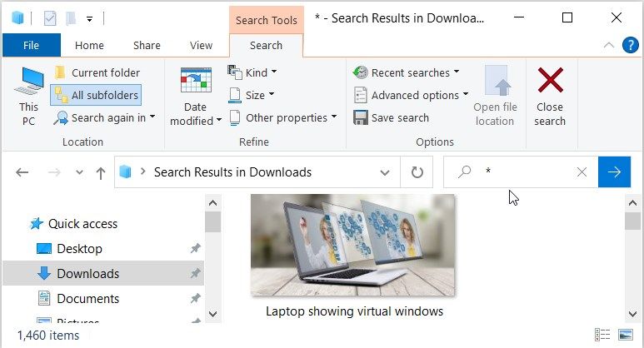
Task: Click the Close search red X icon
Action: pyautogui.click(x=550, y=81)
